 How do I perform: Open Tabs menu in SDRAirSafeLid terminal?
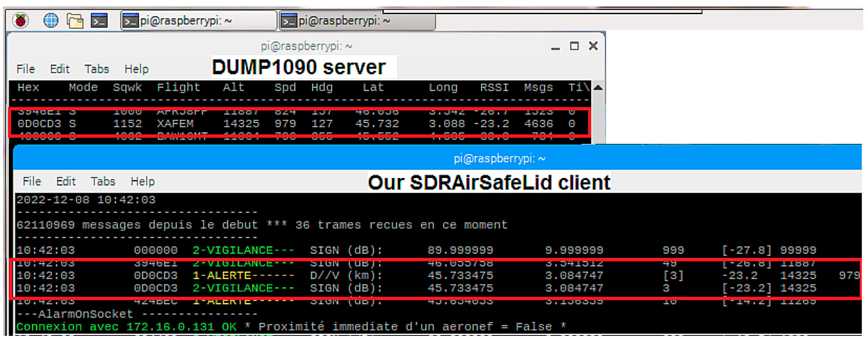(103, 182)
